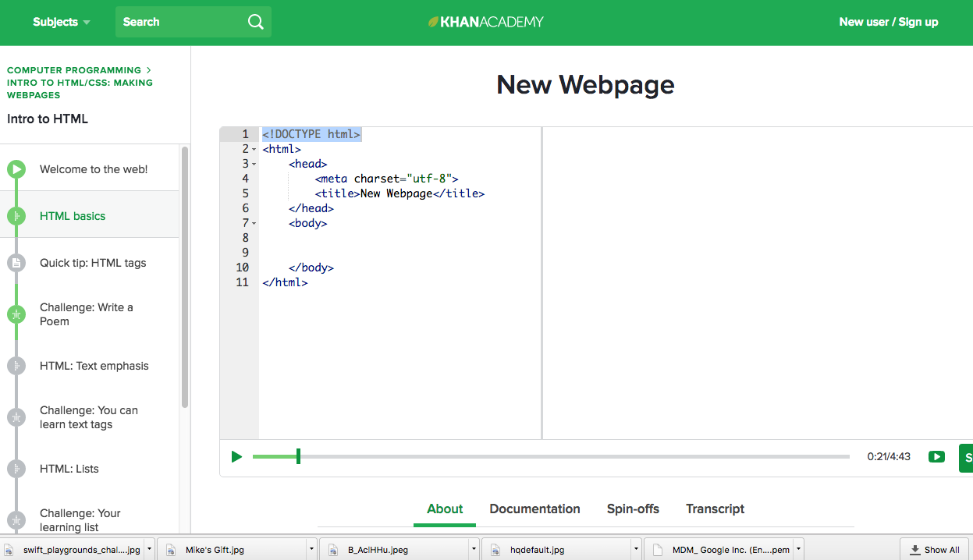Open the 'Welcome to the web!' lesson
The height and width of the screenshot is (560, 973).
point(94,169)
